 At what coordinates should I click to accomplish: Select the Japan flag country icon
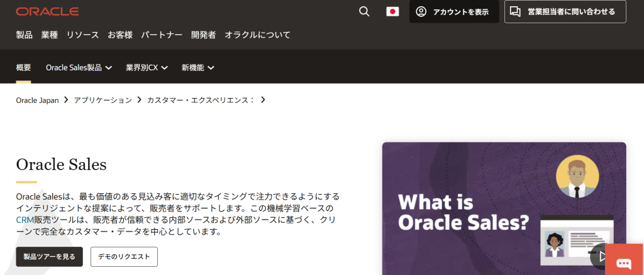pyautogui.click(x=392, y=11)
